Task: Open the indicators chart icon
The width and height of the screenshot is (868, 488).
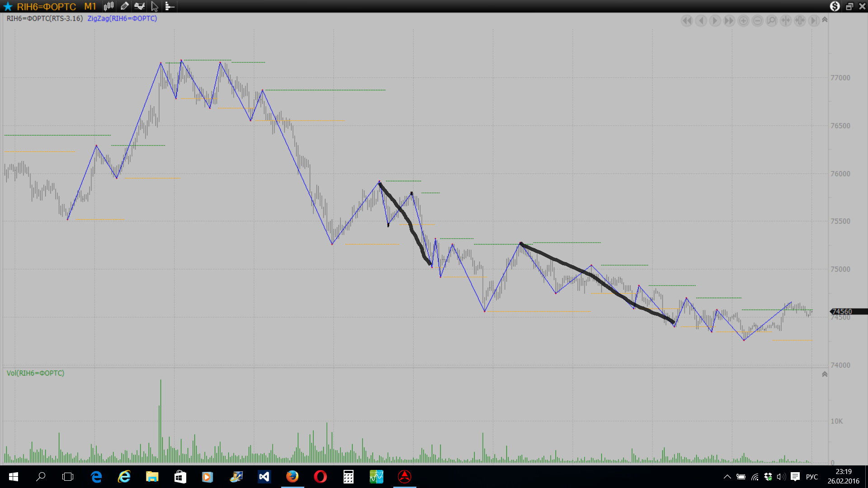Action: pyautogui.click(x=139, y=6)
